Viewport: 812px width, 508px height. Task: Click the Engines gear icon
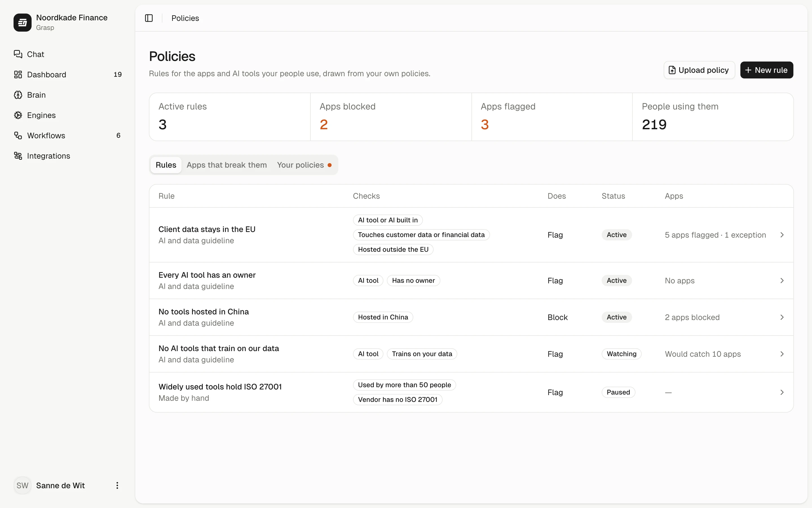point(18,115)
